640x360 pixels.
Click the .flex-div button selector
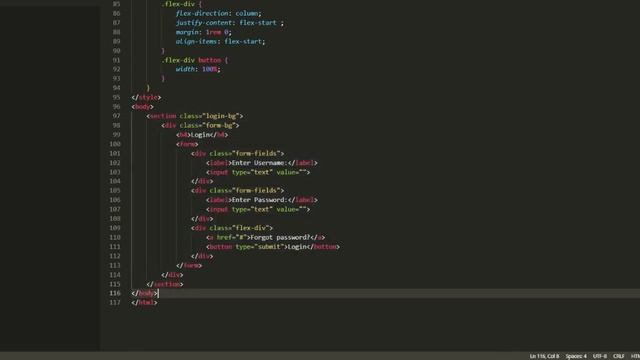[x=191, y=60]
